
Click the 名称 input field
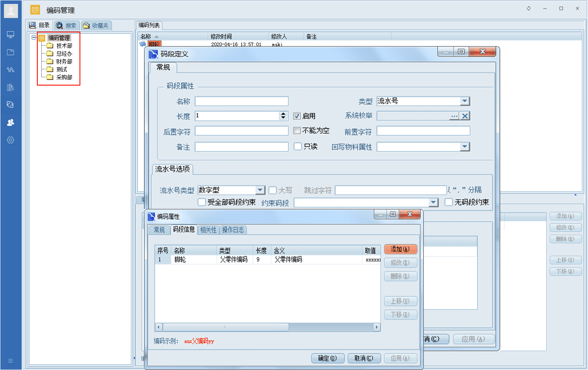[242, 101]
